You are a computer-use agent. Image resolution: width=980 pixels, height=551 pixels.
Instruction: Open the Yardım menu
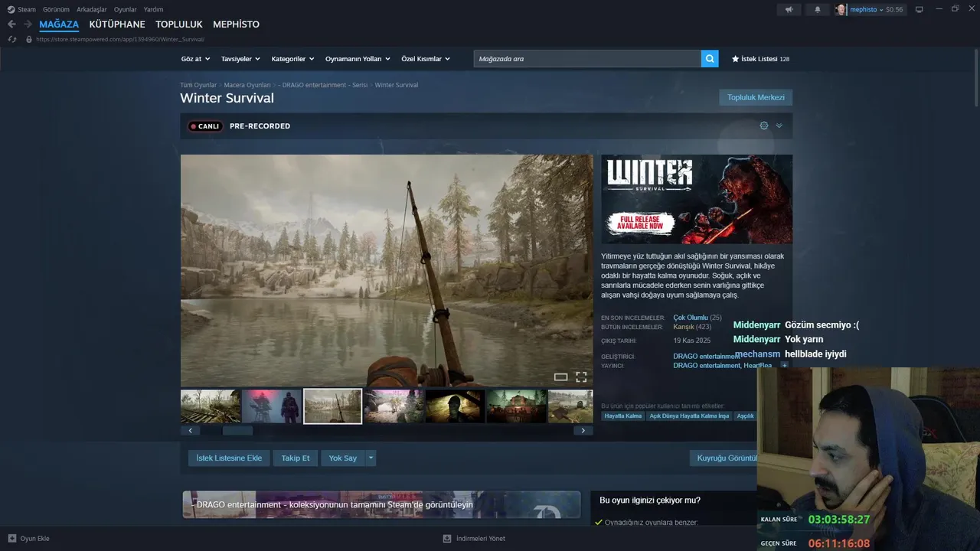153,9
